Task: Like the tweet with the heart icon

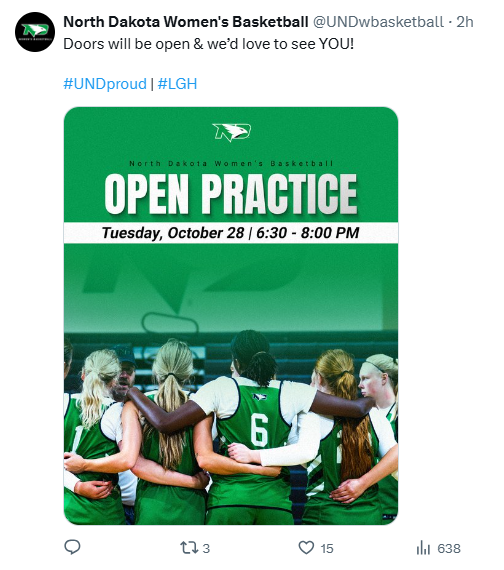Action: [306, 547]
